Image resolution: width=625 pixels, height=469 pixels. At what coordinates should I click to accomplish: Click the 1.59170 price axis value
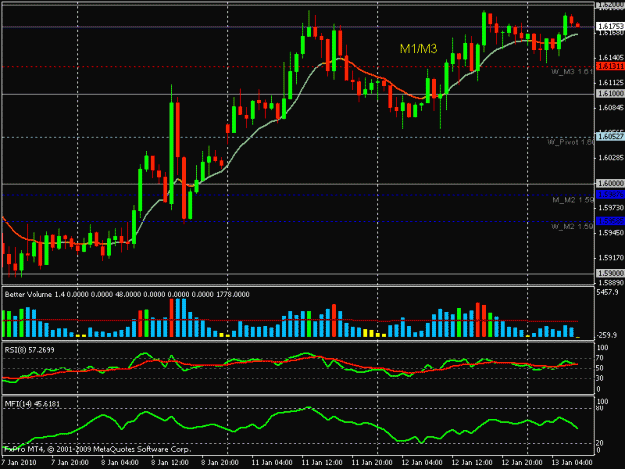pyautogui.click(x=611, y=258)
